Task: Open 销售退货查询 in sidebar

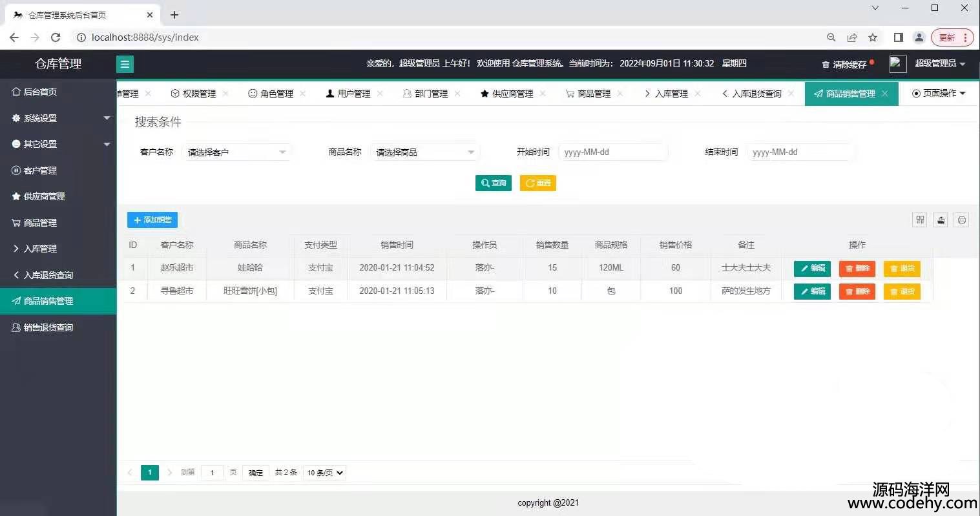Action: pyautogui.click(x=58, y=327)
